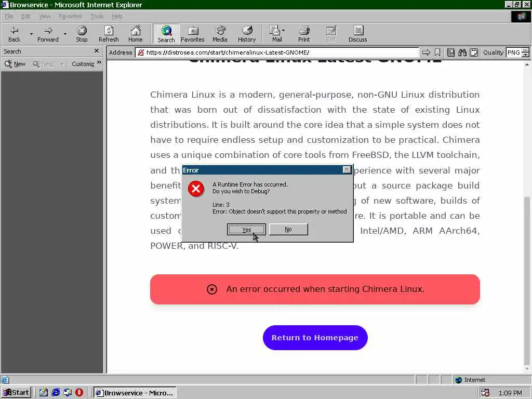The height and width of the screenshot is (399, 532).
Task: Open the Forward history dropdown arrow
Action: tap(65, 34)
